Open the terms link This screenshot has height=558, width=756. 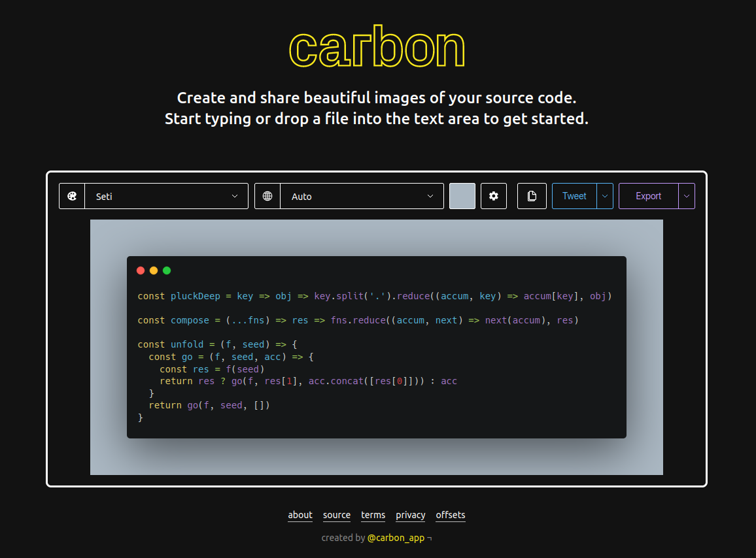click(x=373, y=515)
